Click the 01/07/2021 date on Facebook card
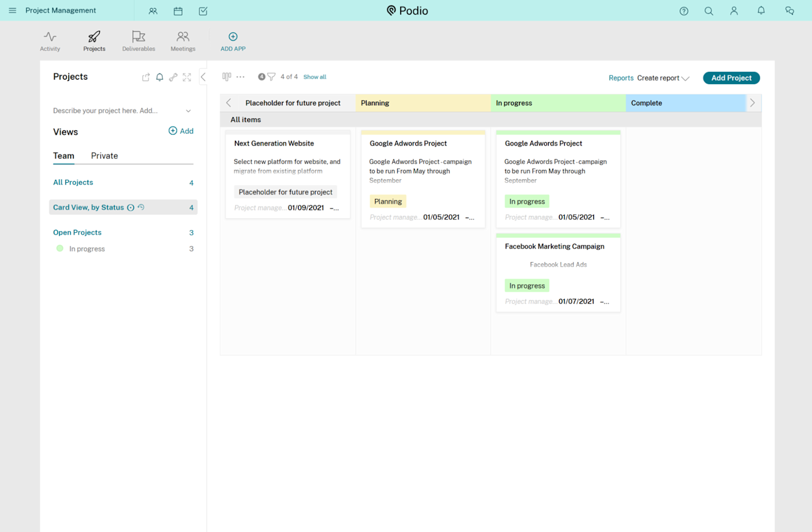Screen dimensions: 812x532 pyautogui.click(x=576, y=302)
